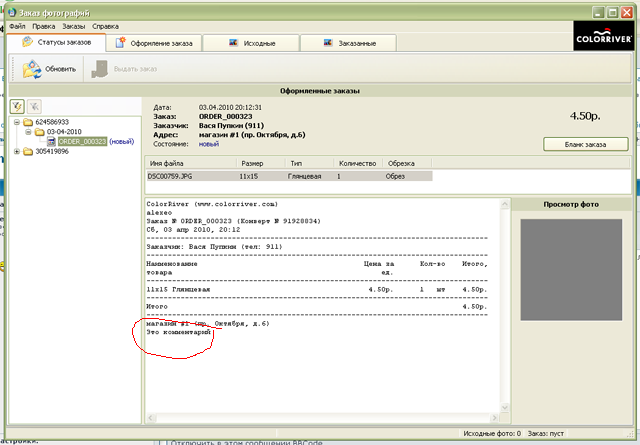Click the Выдать заказ toolbar icon

point(100,69)
